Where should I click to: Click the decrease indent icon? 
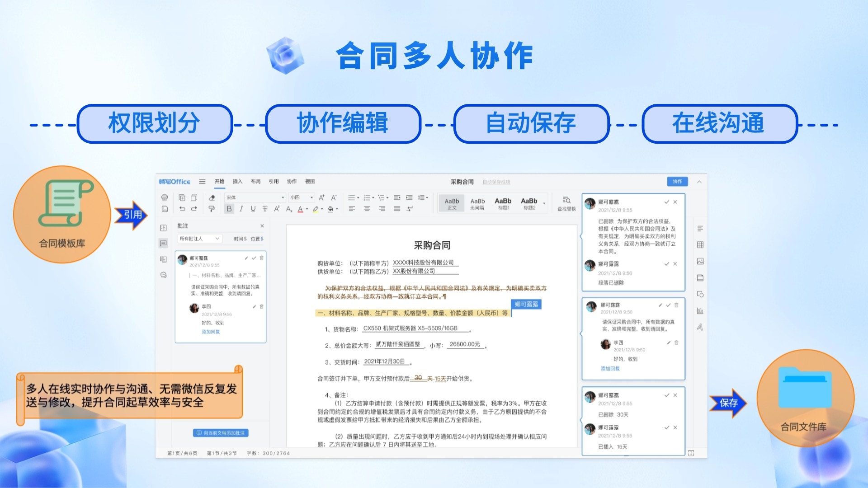pos(397,197)
